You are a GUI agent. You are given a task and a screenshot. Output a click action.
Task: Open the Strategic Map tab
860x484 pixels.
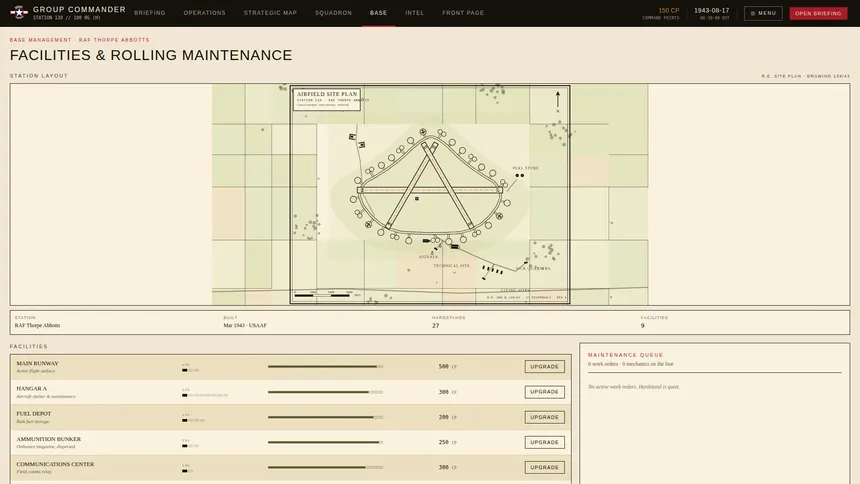[x=270, y=13]
